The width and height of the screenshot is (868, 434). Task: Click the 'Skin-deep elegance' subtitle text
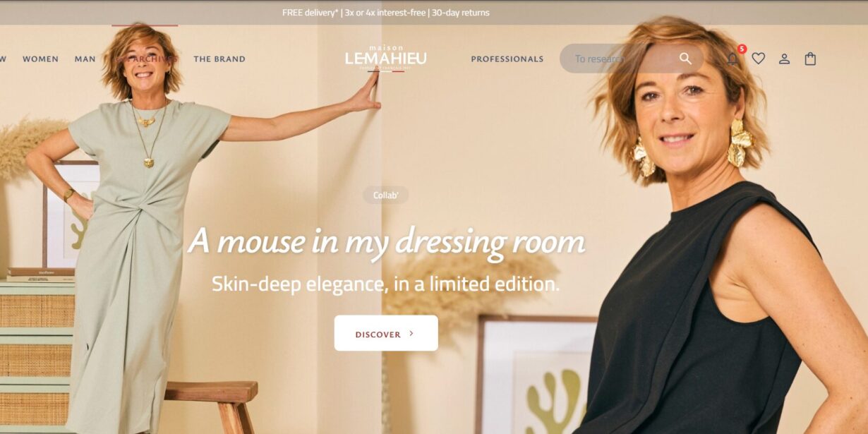pos(386,284)
